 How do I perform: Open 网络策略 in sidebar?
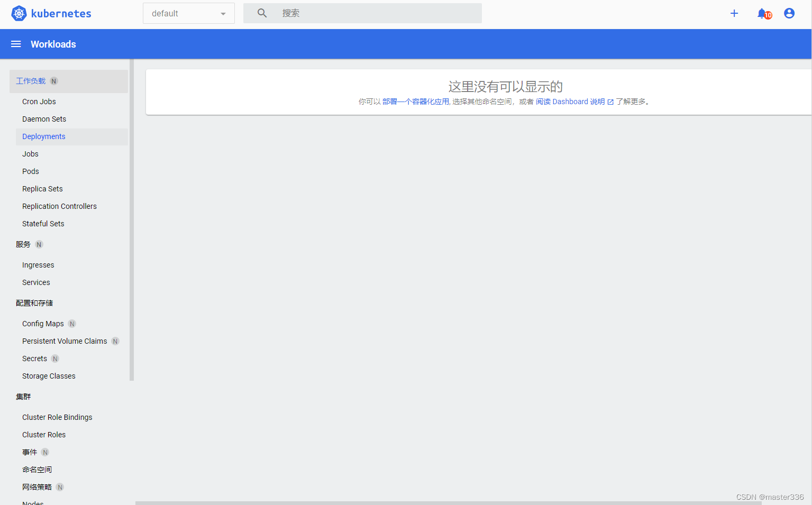37,487
